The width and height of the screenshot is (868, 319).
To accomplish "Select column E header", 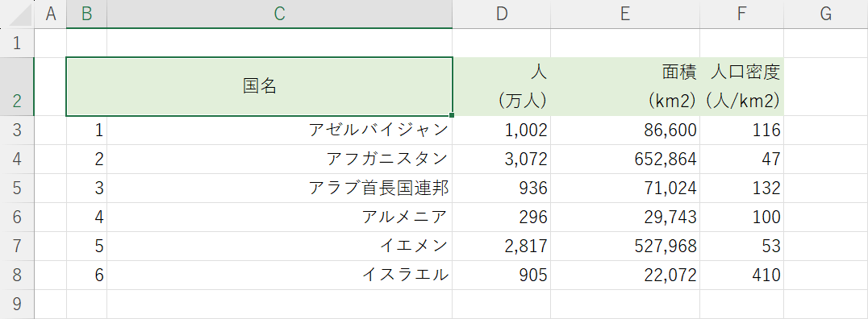I will point(625,14).
